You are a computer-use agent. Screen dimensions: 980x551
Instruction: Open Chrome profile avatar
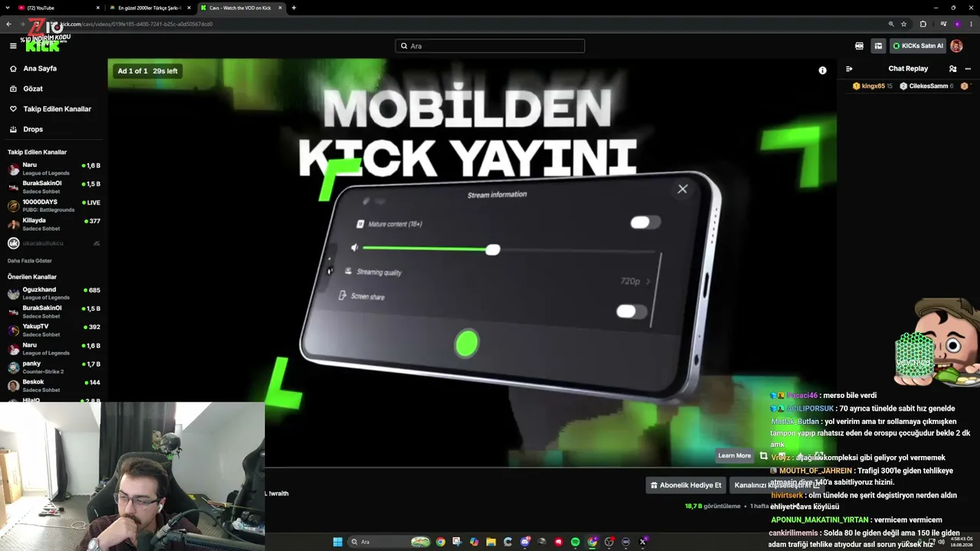point(957,24)
